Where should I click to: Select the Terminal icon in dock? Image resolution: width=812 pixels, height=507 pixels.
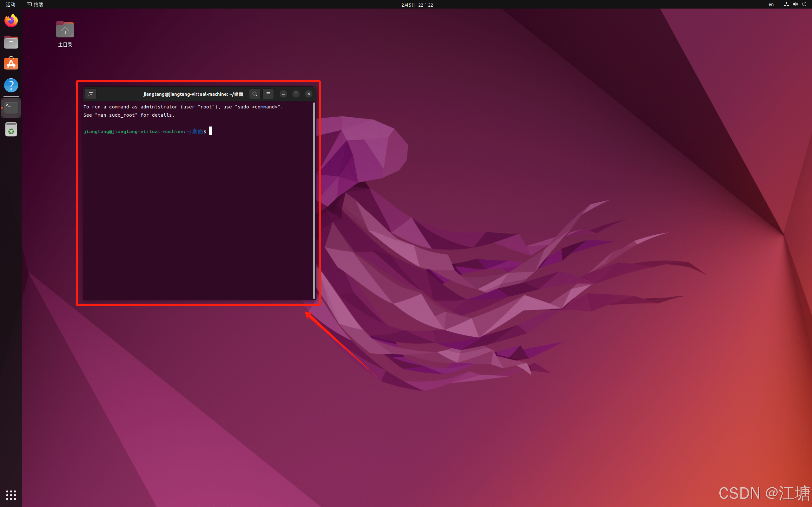point(11,107)
